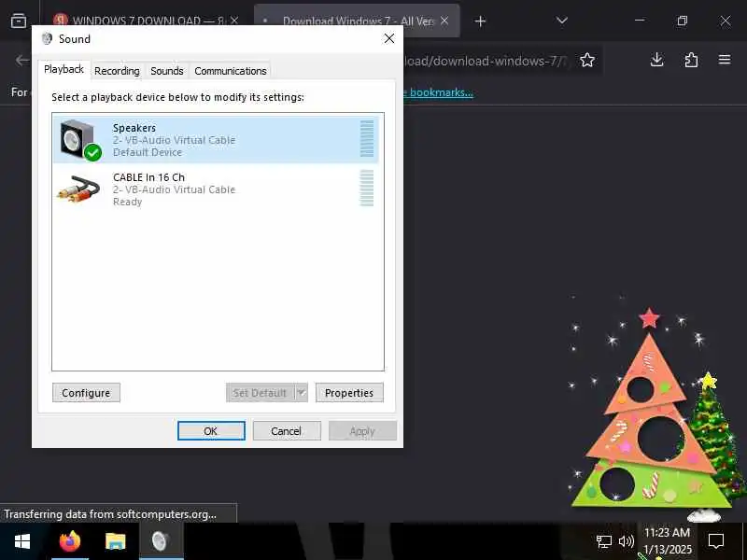747x560 pixels.
Task: Open the Firefox recent browsing icon
Action: 19,21
